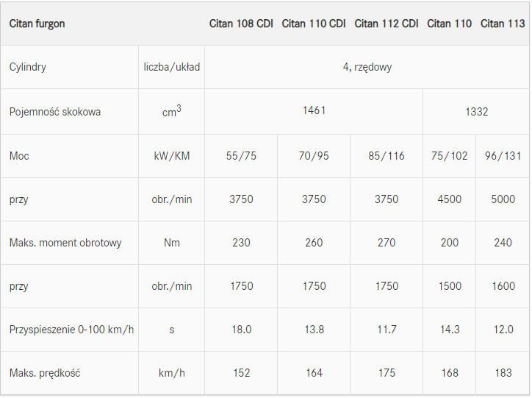Click the 96/131 power value

pos(503,155)
